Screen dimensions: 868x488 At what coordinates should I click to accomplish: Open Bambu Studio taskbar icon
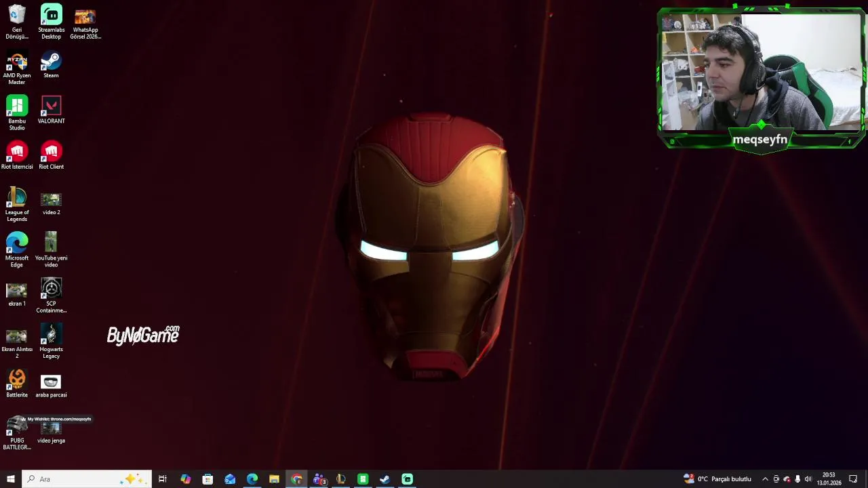363,479
